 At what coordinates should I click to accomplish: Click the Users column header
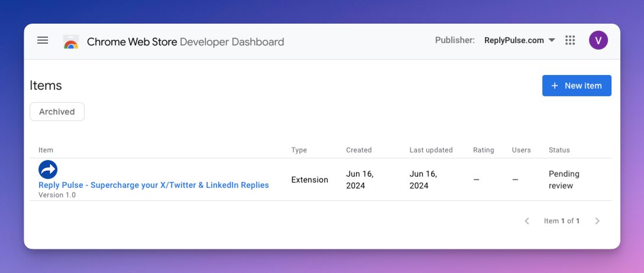click(x=521, y=150)
